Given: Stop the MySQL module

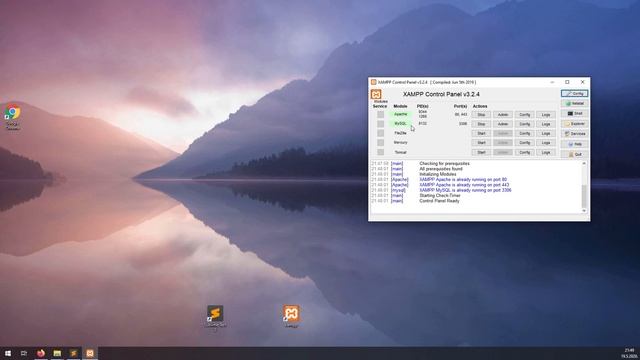Looking at the screenshot, I should pyautogui.click(x=481, y=124).
